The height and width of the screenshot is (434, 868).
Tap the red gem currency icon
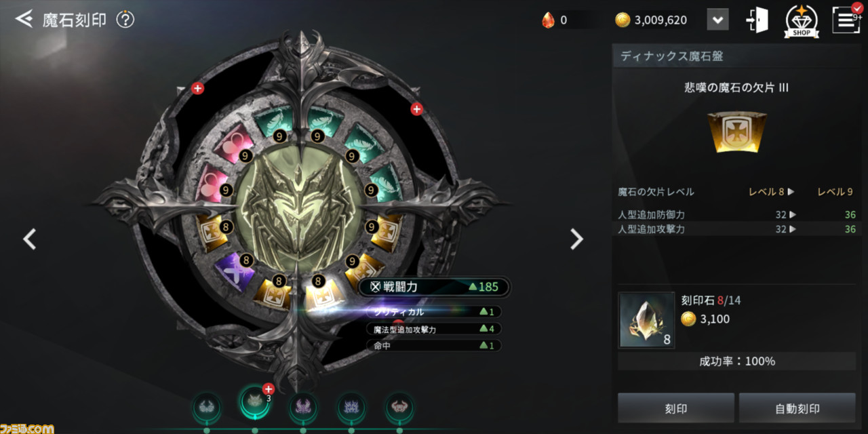pos(548,20)
